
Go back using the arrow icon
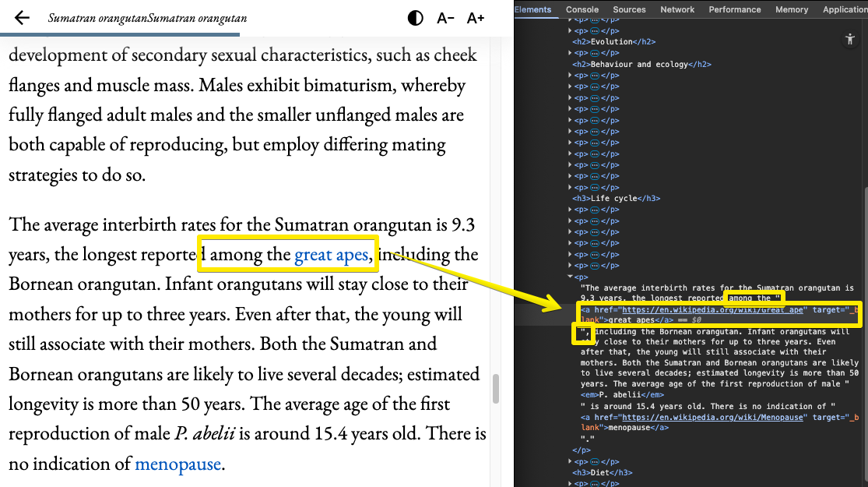[22, 18]
